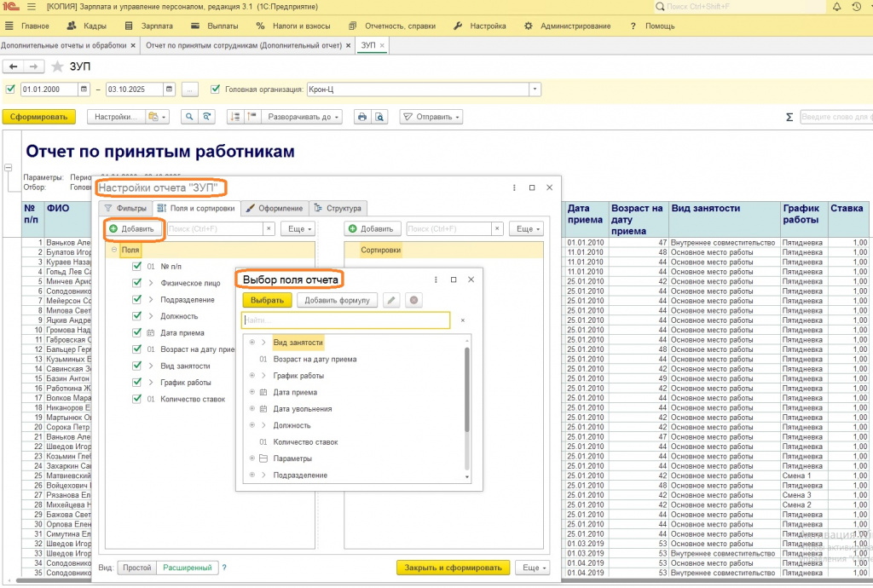
Task: Click the expand groups icon
Action: tap(251, 117)
